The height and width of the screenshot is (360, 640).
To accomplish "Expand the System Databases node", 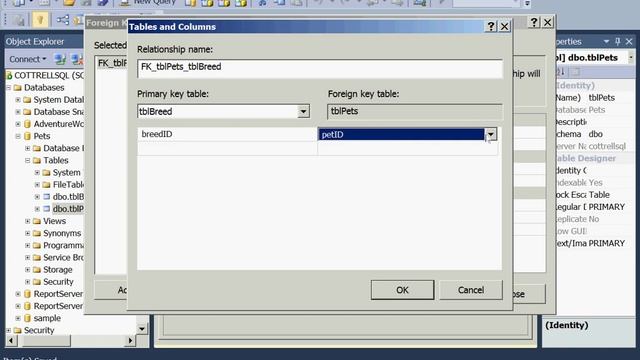I will point(18,100).
